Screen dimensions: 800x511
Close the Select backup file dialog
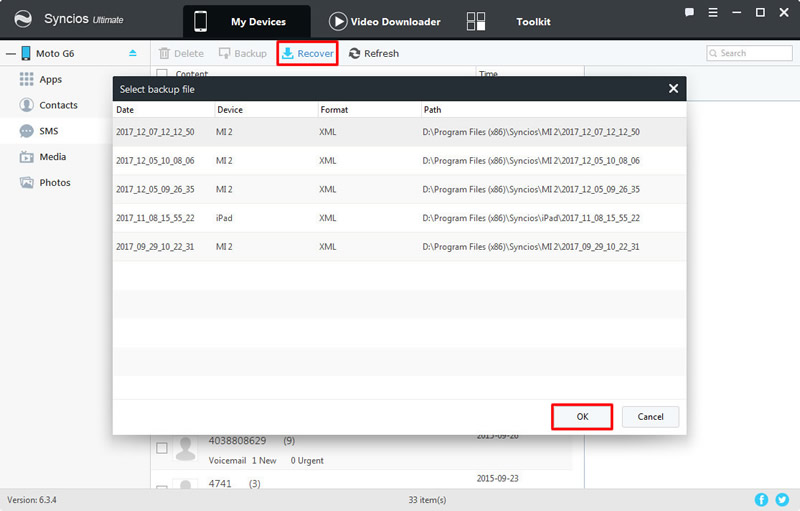673,89
